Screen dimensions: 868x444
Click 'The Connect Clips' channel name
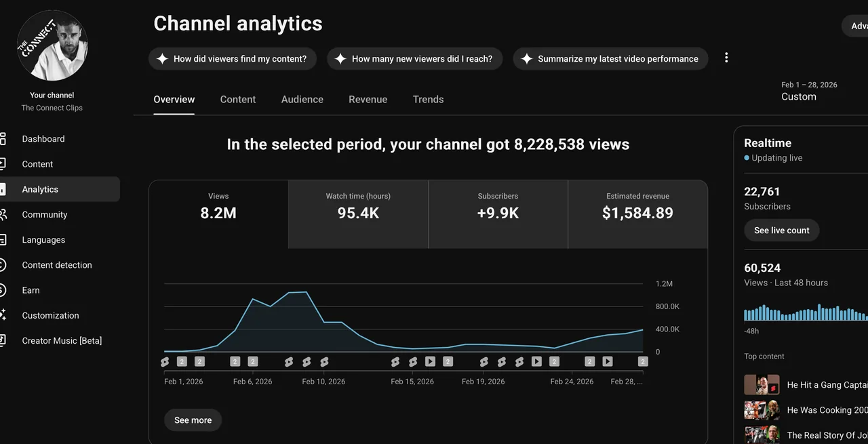click(52, 108)
